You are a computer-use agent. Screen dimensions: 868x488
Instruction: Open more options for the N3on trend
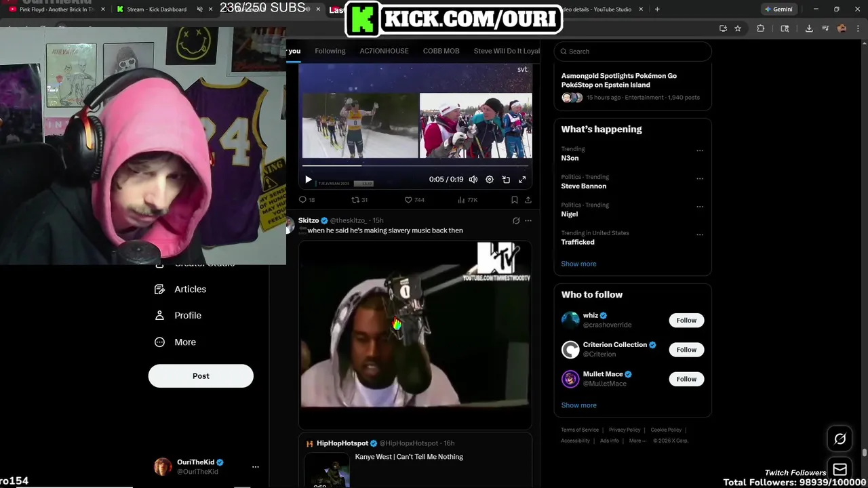tap(700, 150)
